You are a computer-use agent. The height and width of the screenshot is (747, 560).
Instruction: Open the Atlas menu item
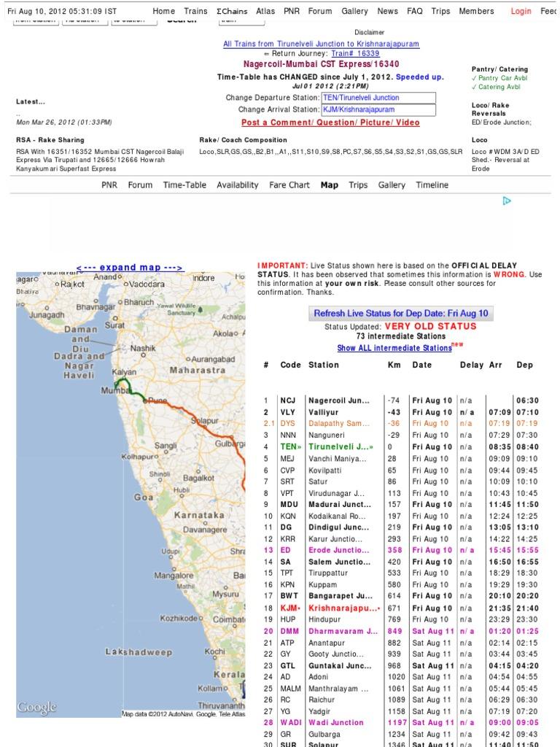[265, 11]
